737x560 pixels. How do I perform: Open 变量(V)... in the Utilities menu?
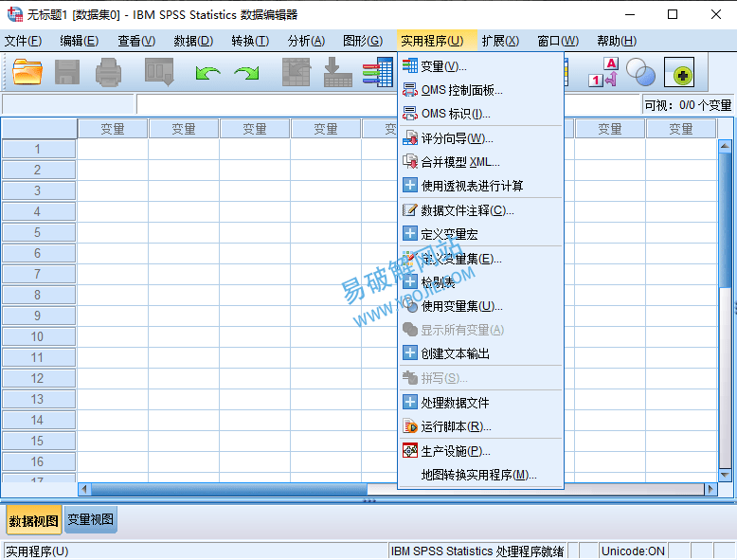480,66
